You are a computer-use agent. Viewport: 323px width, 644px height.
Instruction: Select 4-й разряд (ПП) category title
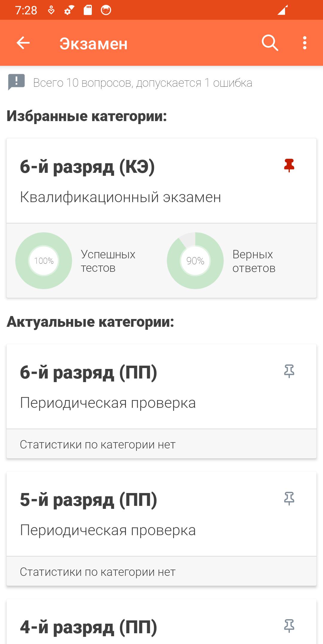click(89, 627)
